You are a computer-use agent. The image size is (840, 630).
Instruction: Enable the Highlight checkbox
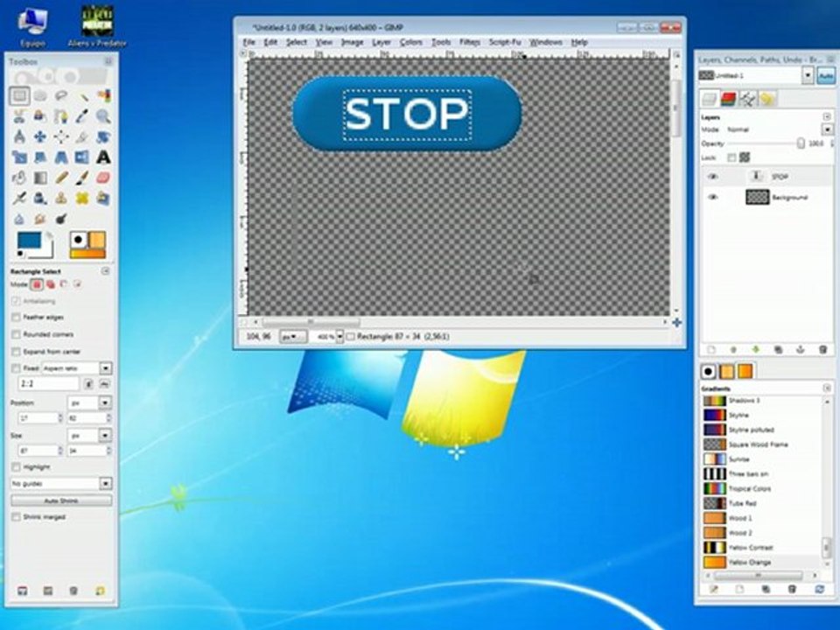16,467
